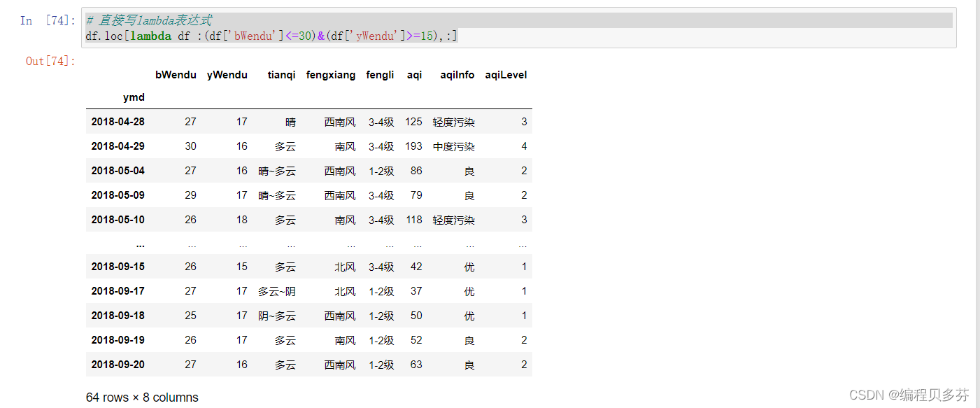Click the yWendu column header

click(x=227, y=75)
